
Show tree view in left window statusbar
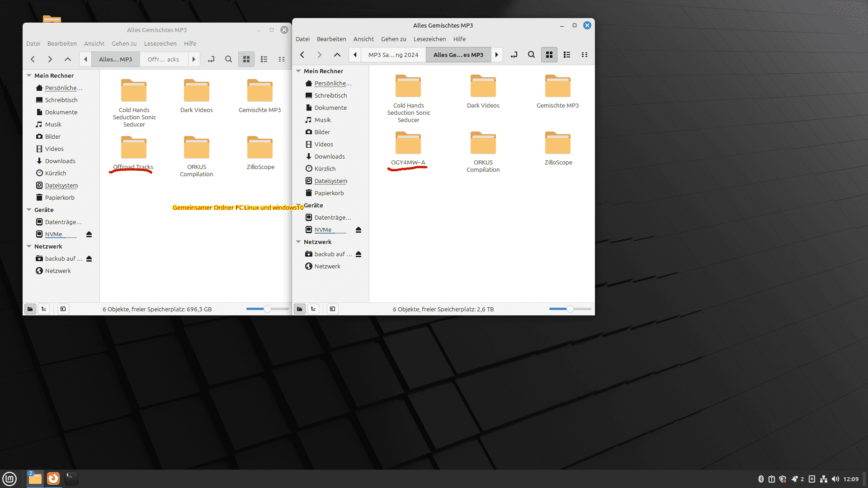pos(44,309)
